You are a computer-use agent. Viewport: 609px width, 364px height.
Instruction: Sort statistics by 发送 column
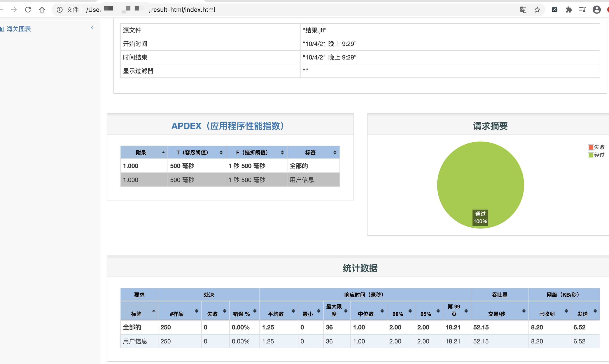[x=585, y=311]
